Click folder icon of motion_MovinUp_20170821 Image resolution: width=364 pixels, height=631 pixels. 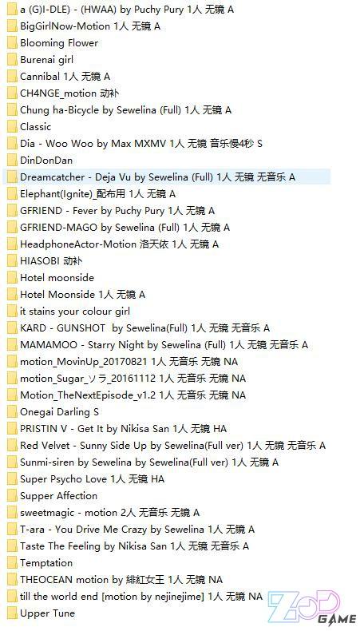[12, 361]
